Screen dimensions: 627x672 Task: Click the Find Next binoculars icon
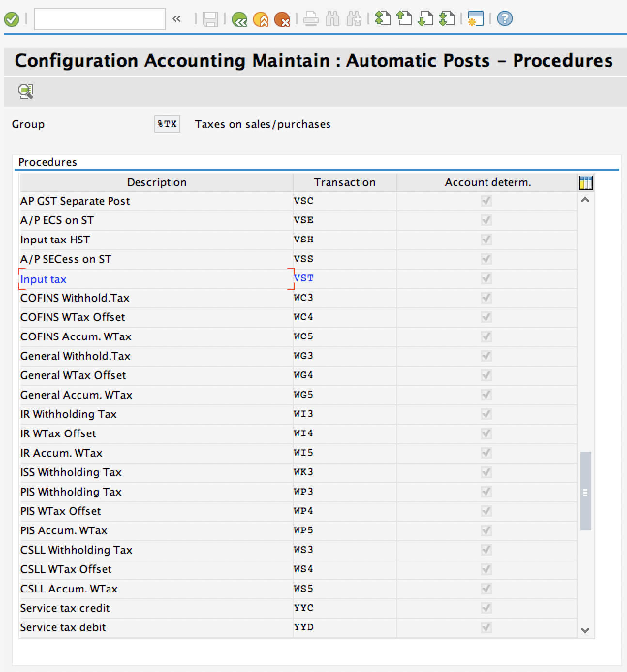tap(354, 19)
